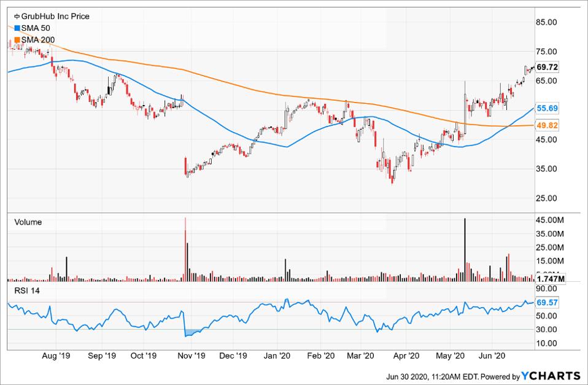Click the 35.00 price axis label
The height and width of the screenshot is (385, 588).
click(546, 169)
